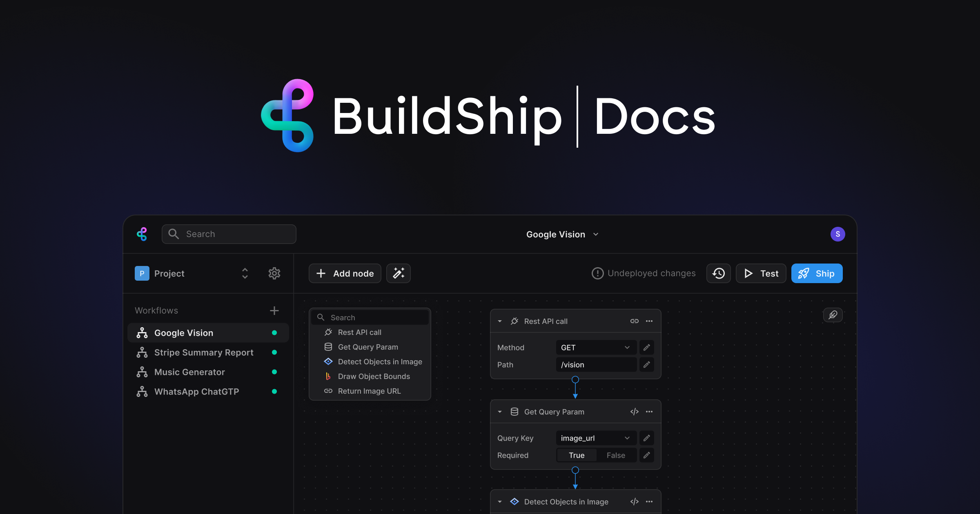The width and height of the screenshot is (980, 514).
Task: Open the Method dropdown showing GET
Action: (x=595, y=347)
